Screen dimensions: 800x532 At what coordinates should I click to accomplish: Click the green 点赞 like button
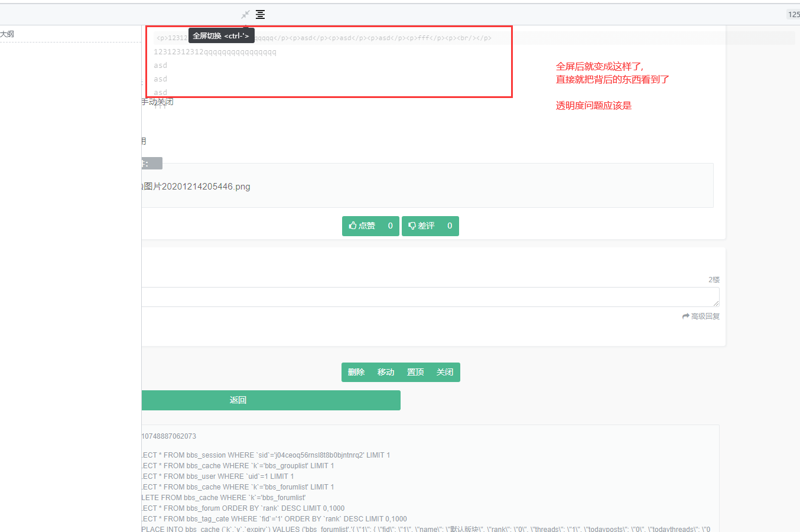pos(370,226)
